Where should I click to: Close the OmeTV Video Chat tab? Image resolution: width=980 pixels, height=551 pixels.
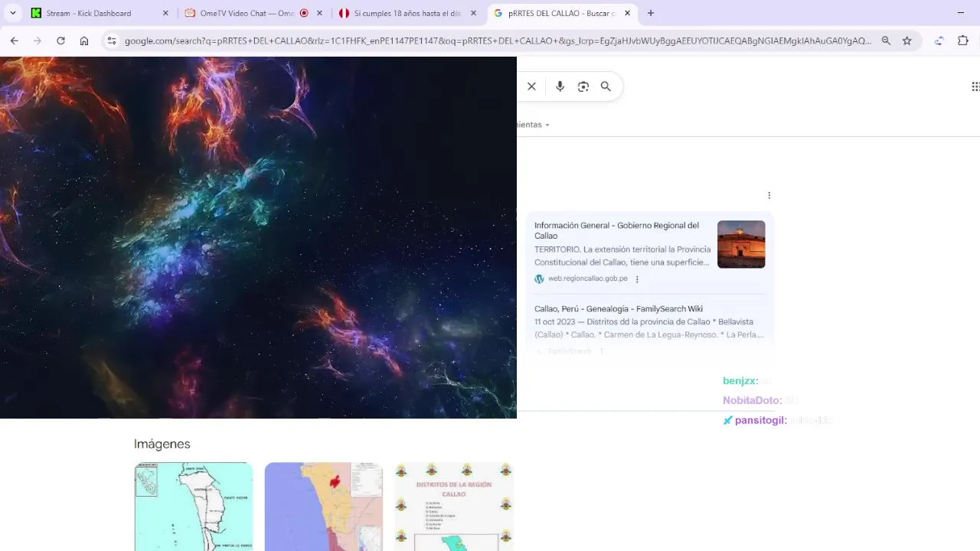(319, 13)
